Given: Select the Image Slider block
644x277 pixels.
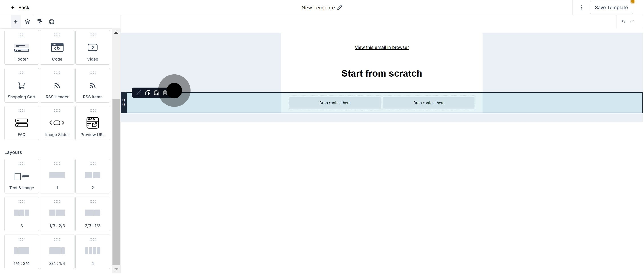Looking at the screenshot, I should pos(57,123).
